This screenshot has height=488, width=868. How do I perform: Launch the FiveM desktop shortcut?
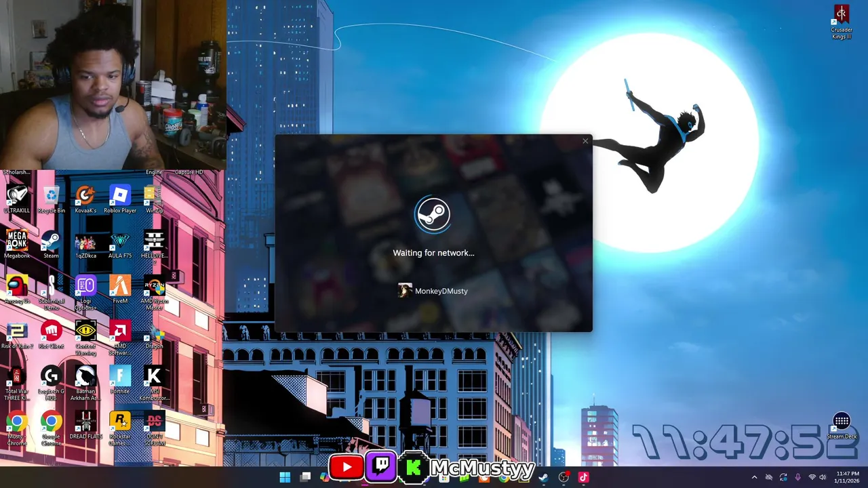(120, 290)
